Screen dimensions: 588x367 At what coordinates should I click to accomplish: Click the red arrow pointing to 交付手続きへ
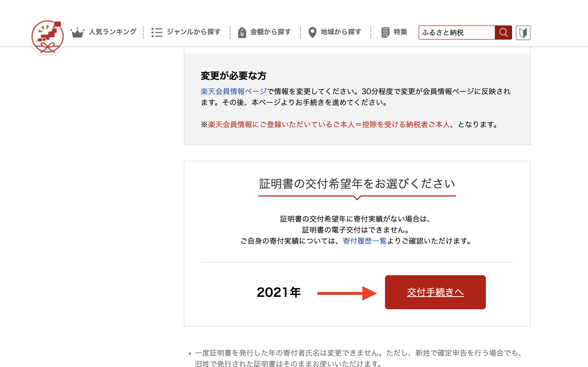[347, 293]
